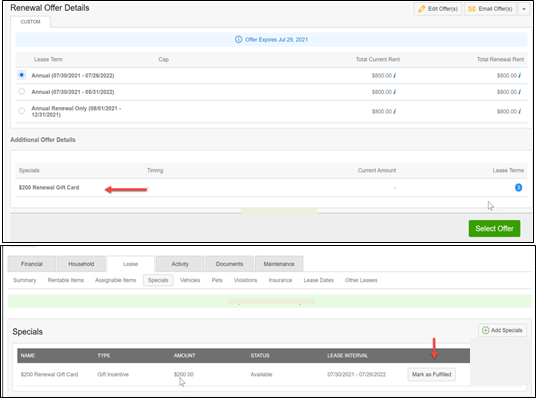
Task: Go to Other Leases sub-tab
Action: click(361, 280)
